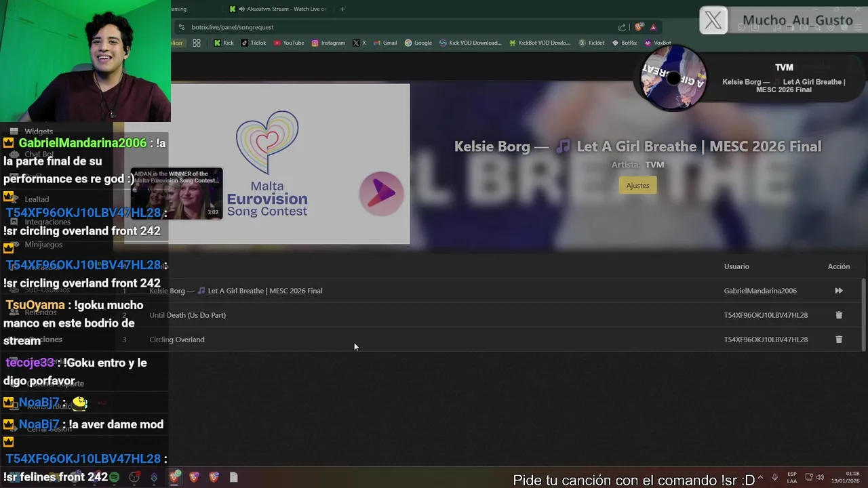Remove Circling Overland with its trash icon
Screen dimensions: 868x488
click(839, 340)
